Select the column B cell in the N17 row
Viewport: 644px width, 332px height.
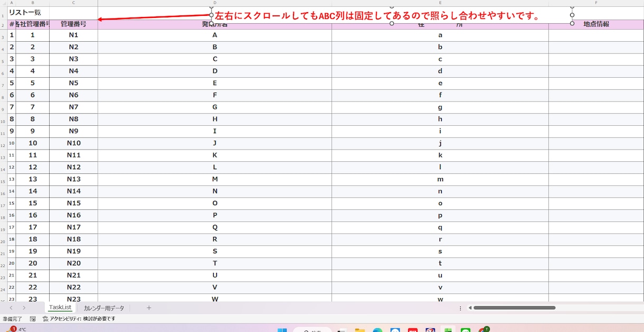tap(33, 227)
